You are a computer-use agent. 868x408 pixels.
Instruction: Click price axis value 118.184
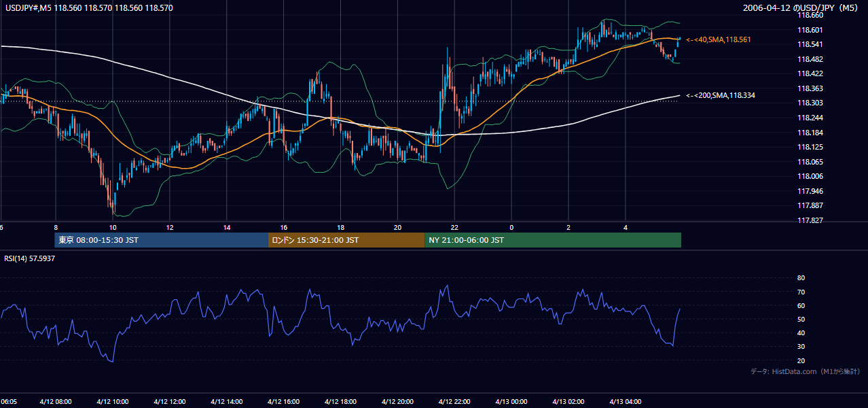[x=810, y=133]
